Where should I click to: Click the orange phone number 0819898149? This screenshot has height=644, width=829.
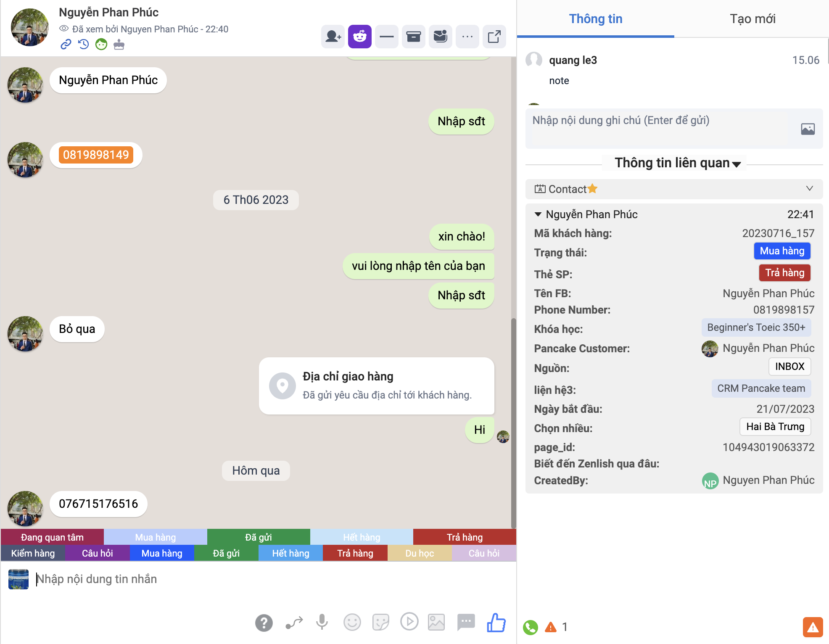96,155
